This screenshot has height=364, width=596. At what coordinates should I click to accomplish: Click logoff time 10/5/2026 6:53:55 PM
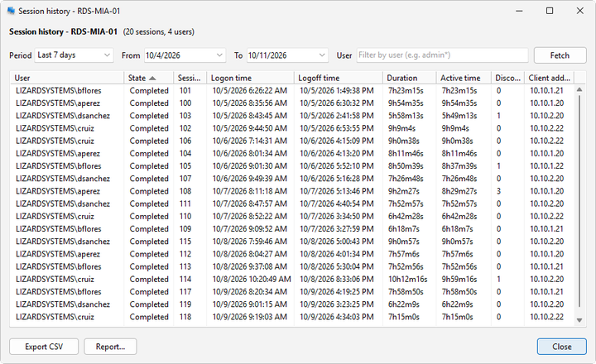[337, 128]
